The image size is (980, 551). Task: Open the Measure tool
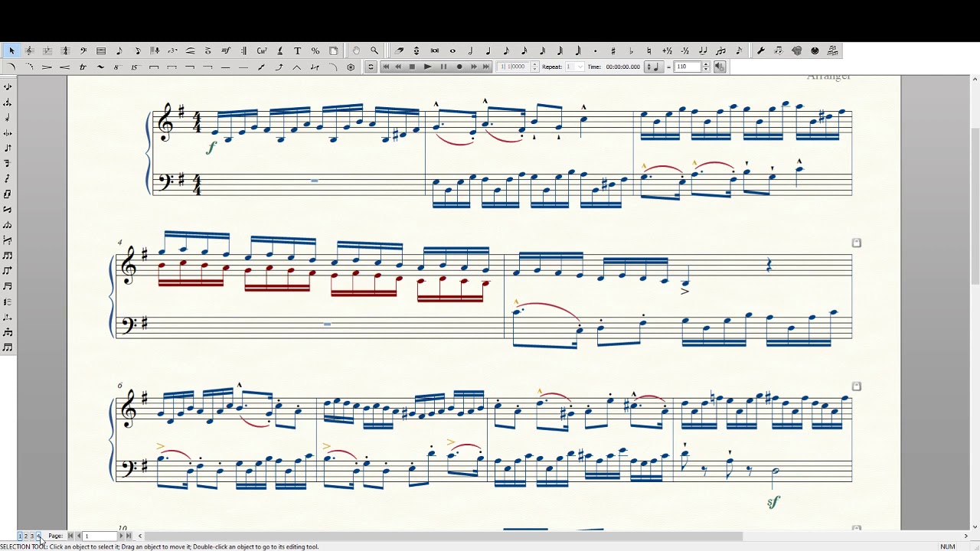tap(101, 51)
